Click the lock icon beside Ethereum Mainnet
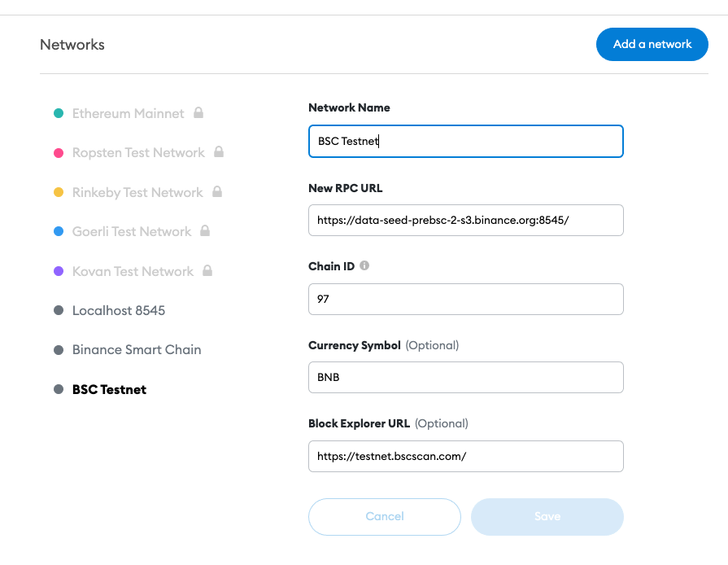 (198, 112)
